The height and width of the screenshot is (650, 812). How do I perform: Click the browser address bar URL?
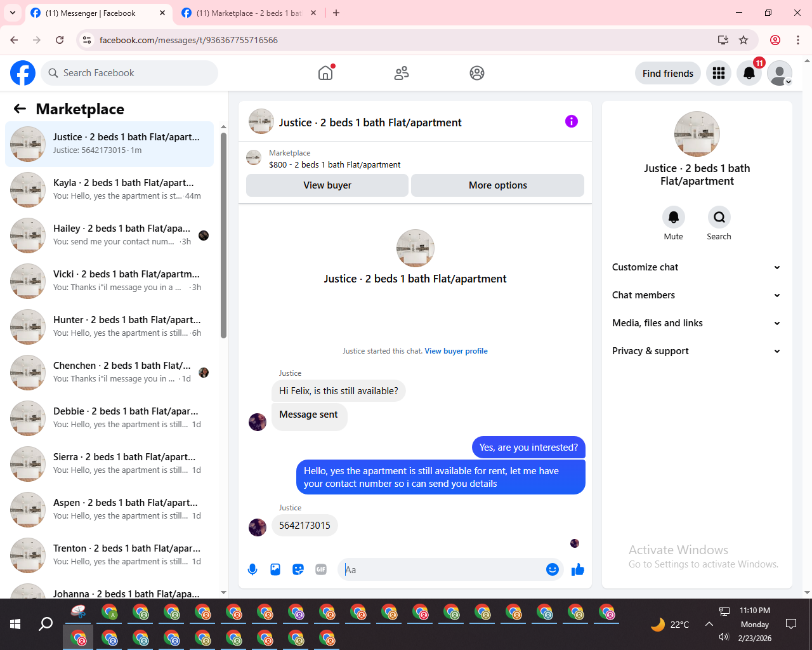point(188,40)
